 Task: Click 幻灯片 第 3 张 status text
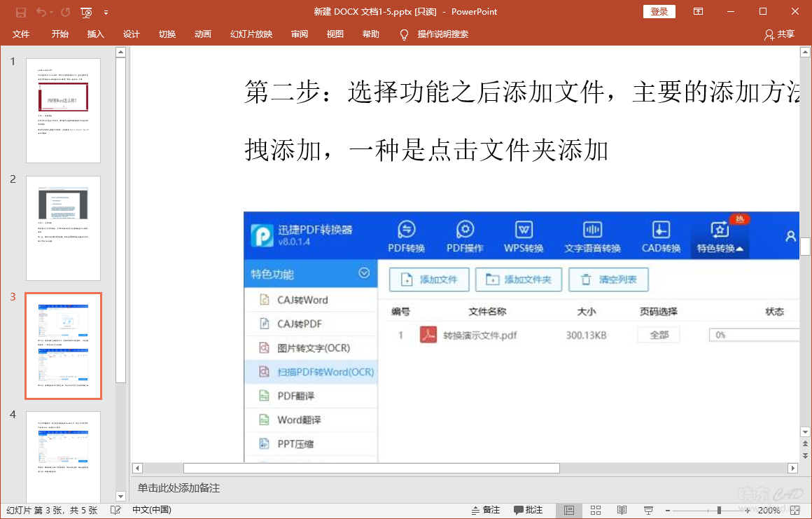52,510
